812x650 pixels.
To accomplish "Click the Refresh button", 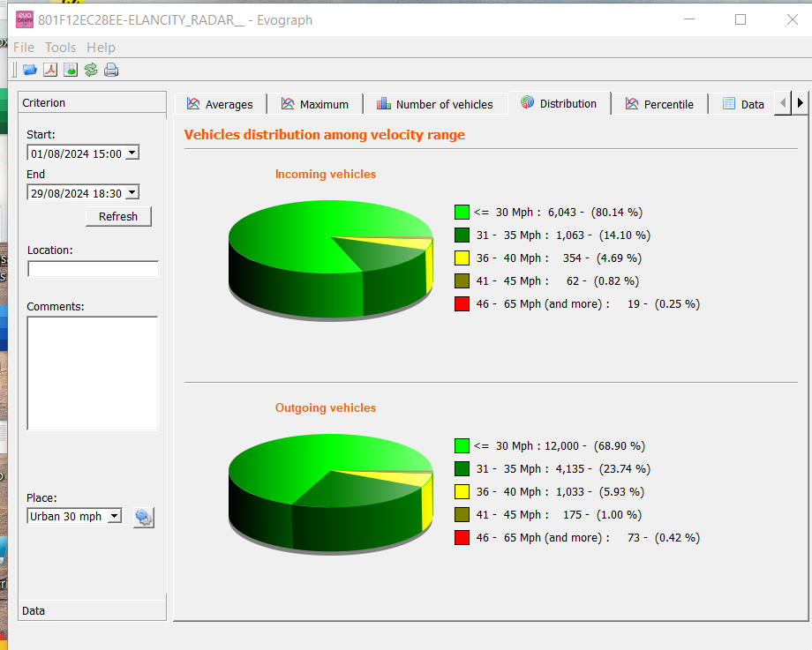I will tap(118, 216).
